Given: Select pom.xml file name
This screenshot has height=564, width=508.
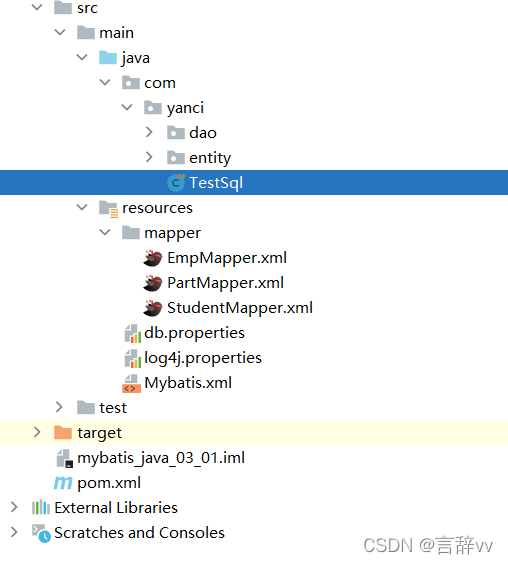Looking at the screenshot, I should tap(109, 483).
